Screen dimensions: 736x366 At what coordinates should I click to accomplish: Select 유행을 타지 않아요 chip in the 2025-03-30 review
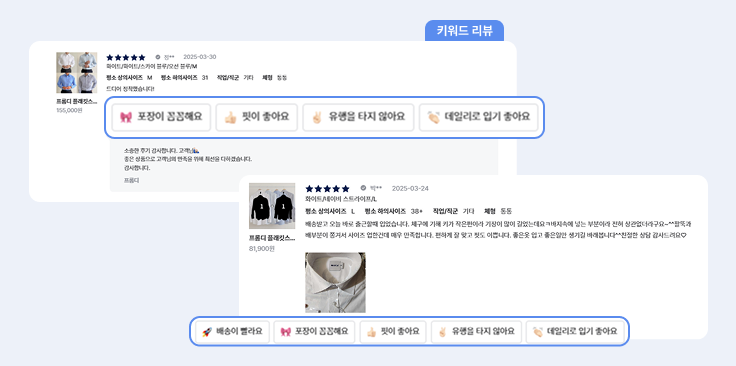(358, 117)
